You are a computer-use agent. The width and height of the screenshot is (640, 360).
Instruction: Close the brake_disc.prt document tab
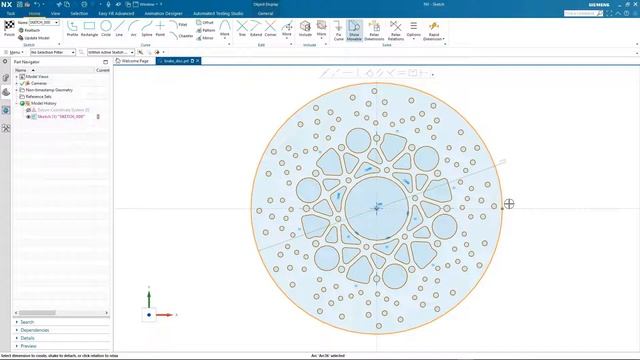[198, 61]
